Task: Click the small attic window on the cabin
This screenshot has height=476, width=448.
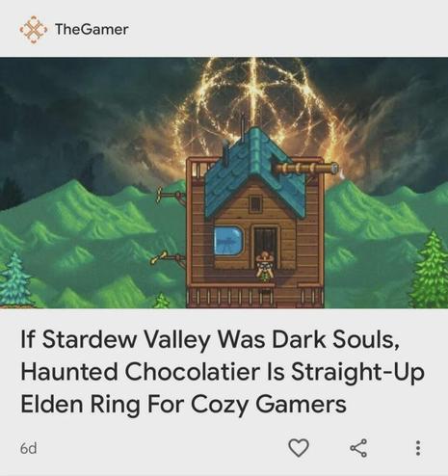Action: 256,204
